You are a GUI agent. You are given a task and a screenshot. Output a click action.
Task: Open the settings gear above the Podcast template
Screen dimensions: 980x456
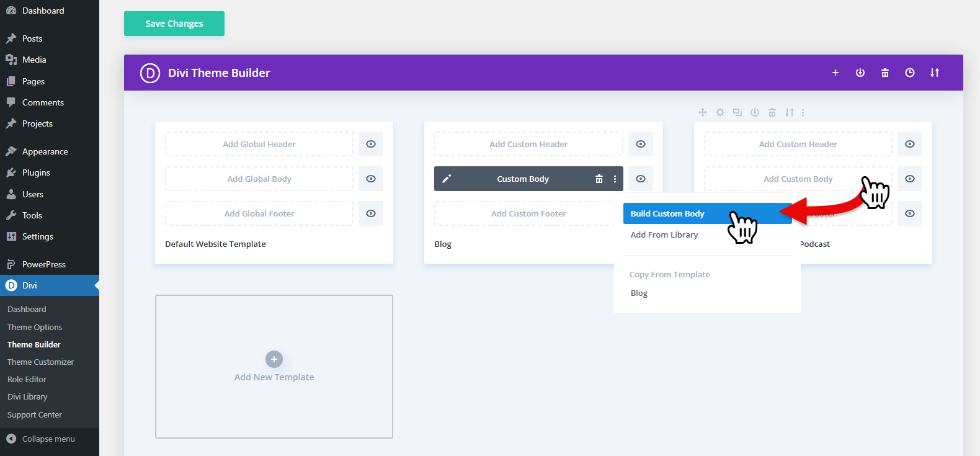720,112
